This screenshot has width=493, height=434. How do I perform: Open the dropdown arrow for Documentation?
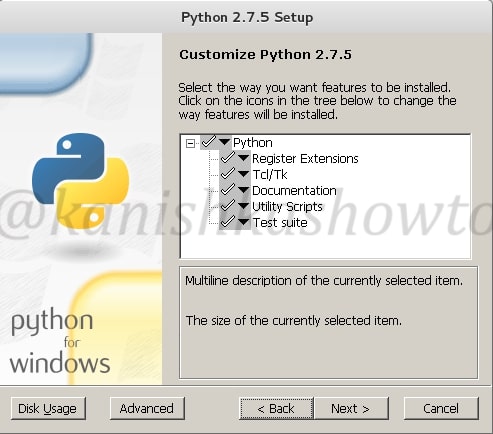244,190
